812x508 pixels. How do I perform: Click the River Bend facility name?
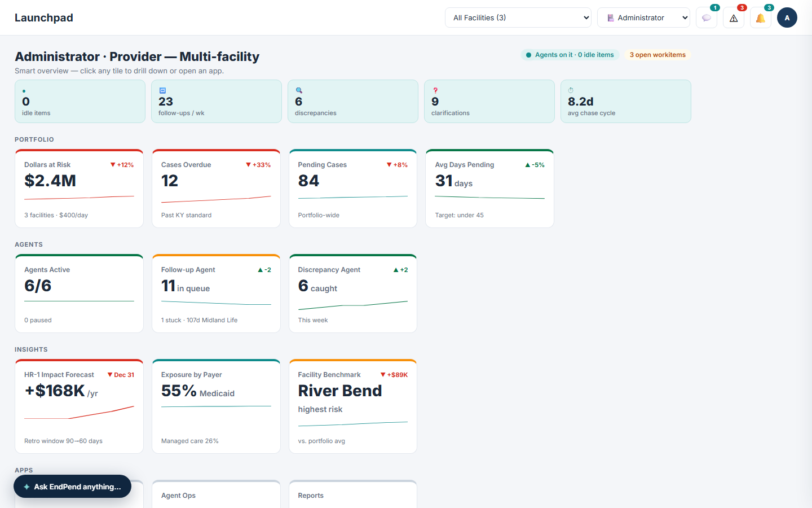click(340, 391)
